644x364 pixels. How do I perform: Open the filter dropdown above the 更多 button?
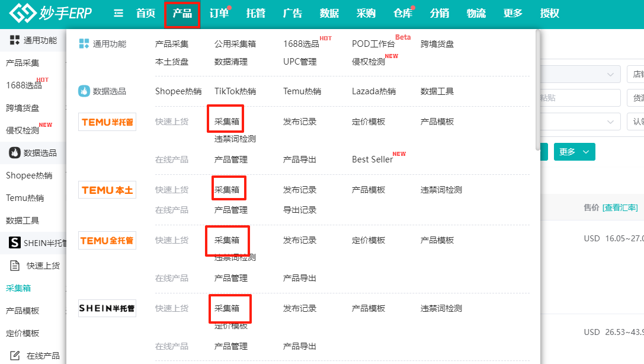click(610, 122)
